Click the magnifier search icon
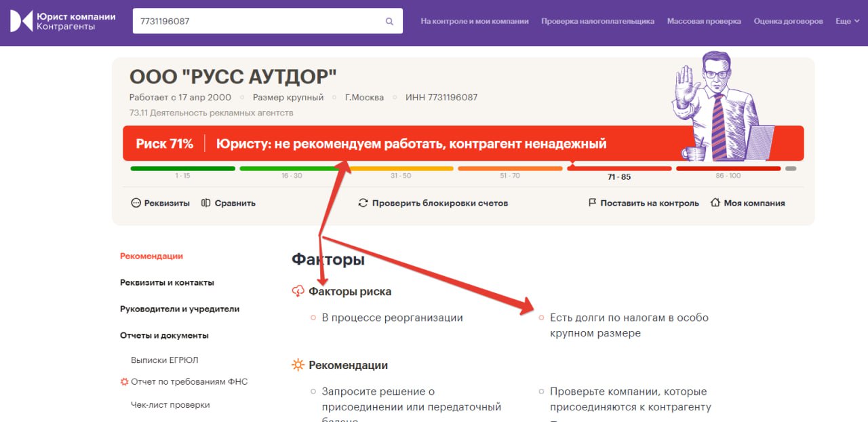 pyautogui.click(x=389, y=21)
